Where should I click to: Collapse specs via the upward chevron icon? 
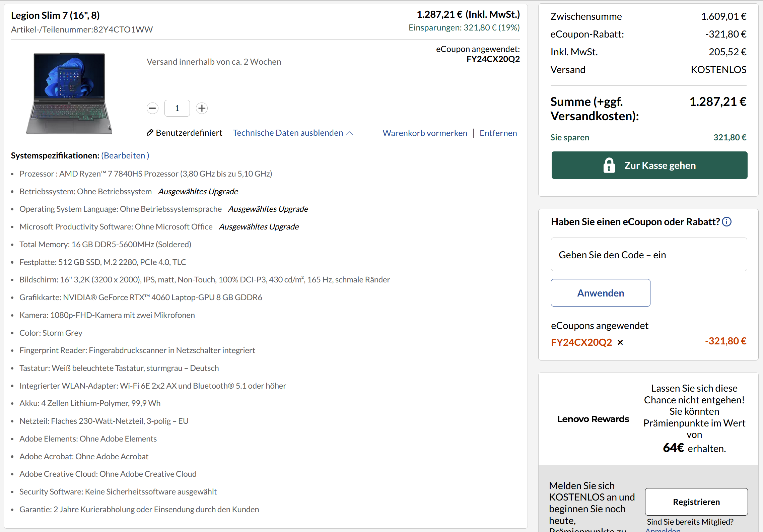(x=349, y=133)
